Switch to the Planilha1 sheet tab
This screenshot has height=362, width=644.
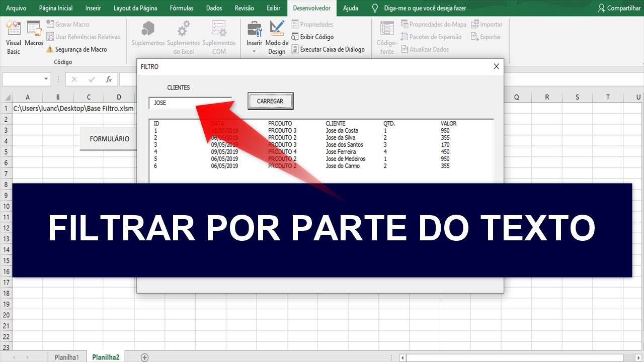point(67,357)
